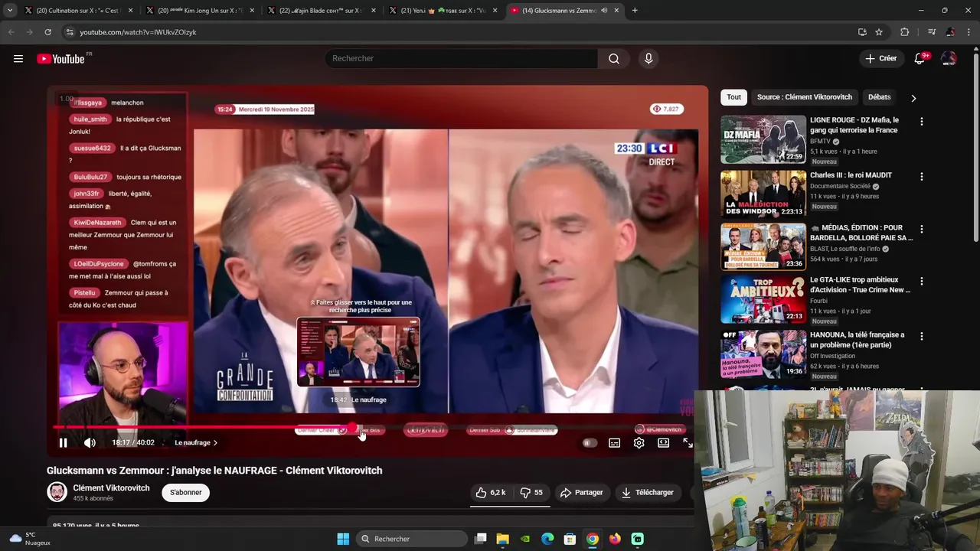Open the DZ Mafia video thumbnail

click(763, 139)
